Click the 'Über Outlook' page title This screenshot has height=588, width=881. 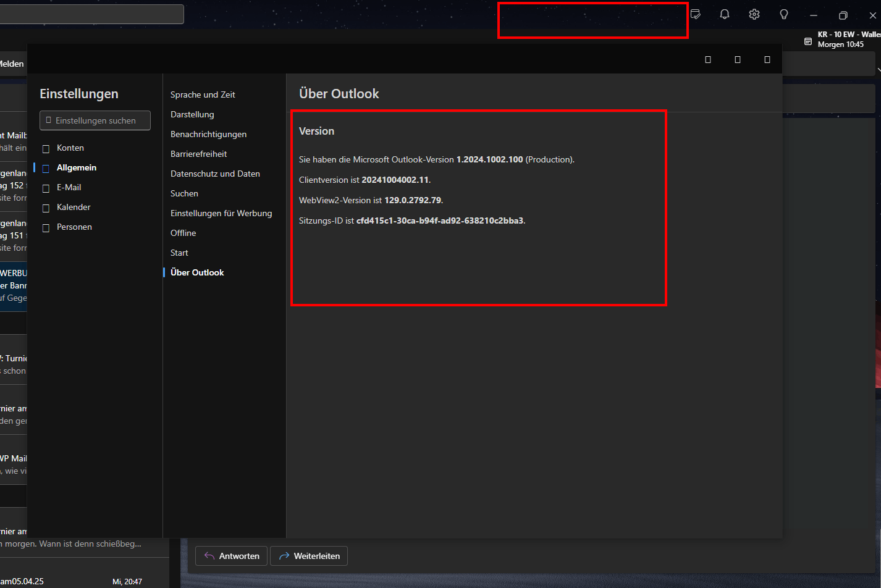[339, 94]
